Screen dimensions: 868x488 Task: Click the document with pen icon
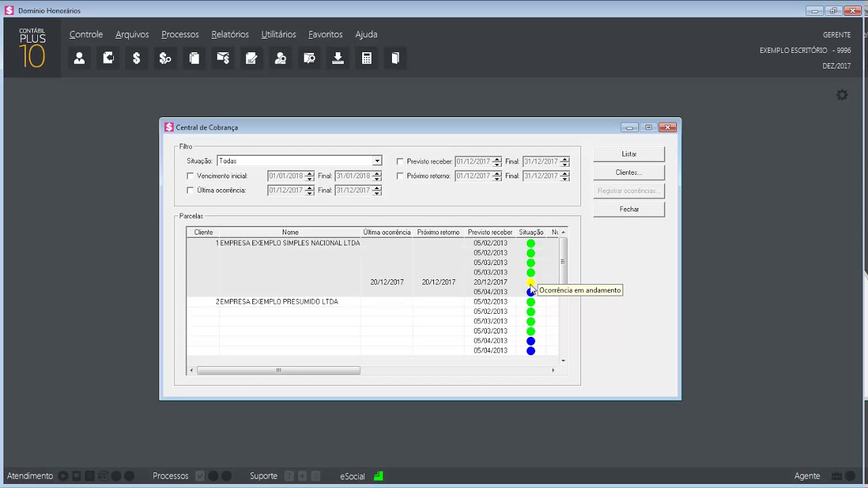(x=252, y=58)
